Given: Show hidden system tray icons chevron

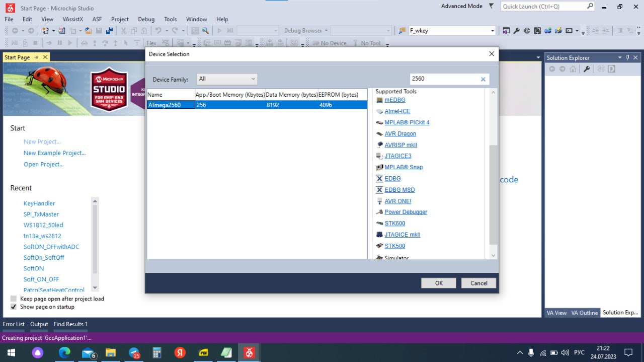Looking at the screenshot, I should [x=520, y=352].
